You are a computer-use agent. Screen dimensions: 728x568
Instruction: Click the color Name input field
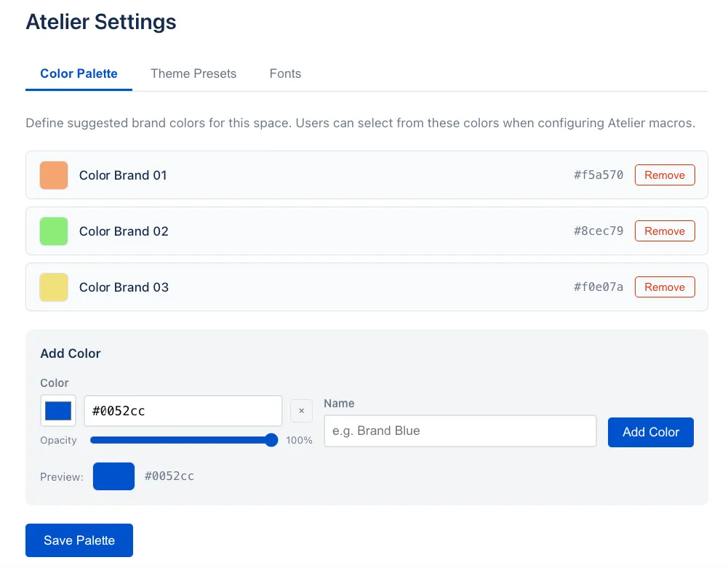pos(460,431)
